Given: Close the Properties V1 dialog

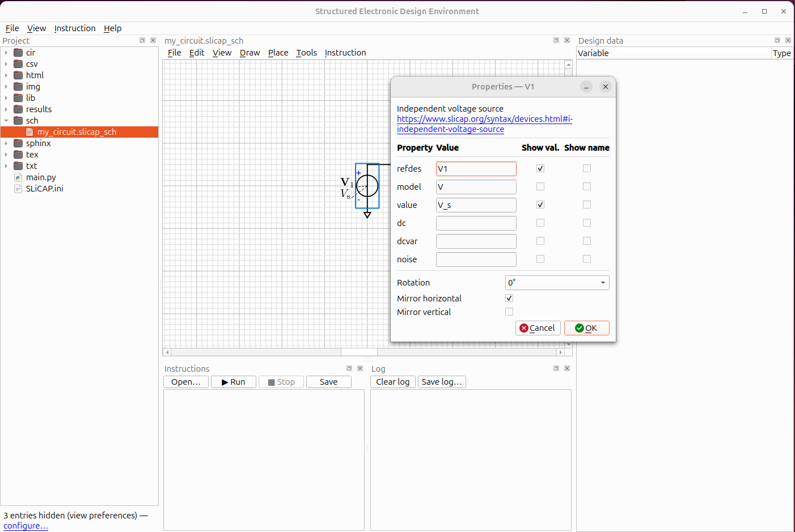Looking at the screenshot, I should click(606, 87).
